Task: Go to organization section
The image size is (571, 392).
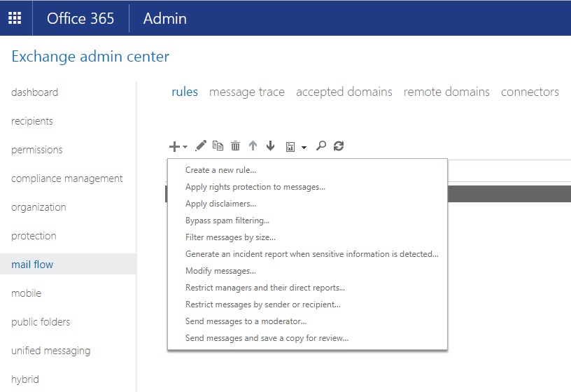Action: [x=38, y=207]
